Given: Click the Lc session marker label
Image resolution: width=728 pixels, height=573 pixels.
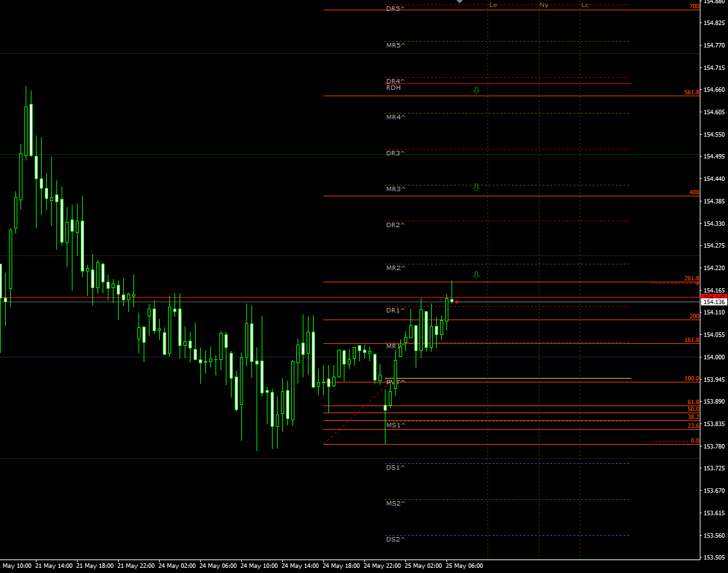Looking at the screenshot, I should click(585, 5).
